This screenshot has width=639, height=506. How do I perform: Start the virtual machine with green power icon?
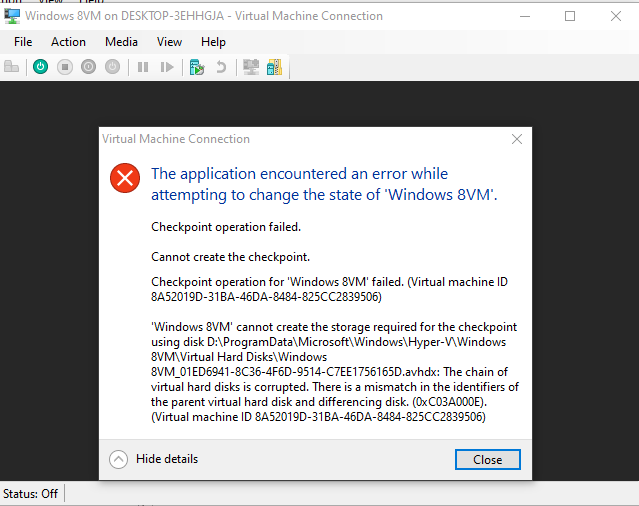[x=40, y=67]
